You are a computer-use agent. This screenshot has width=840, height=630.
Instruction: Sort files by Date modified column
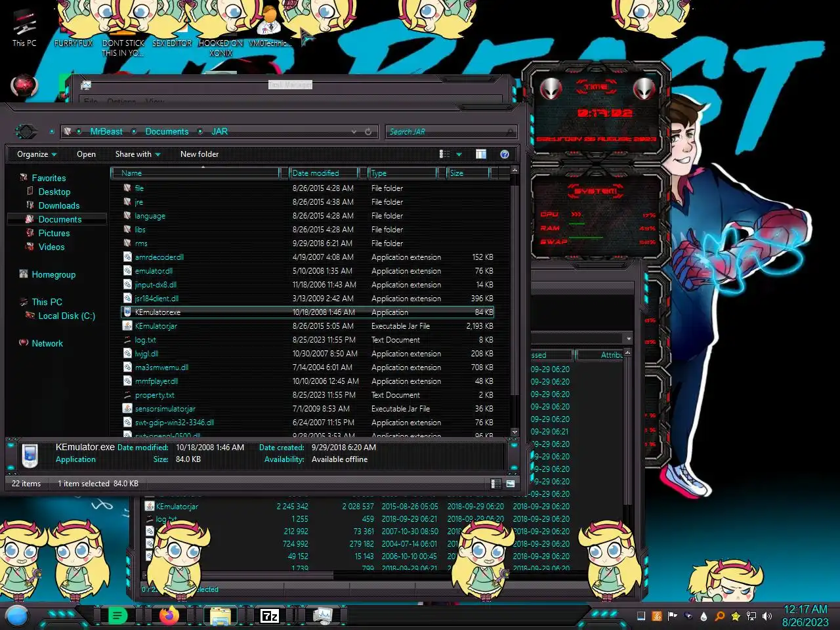click(324, 173)
